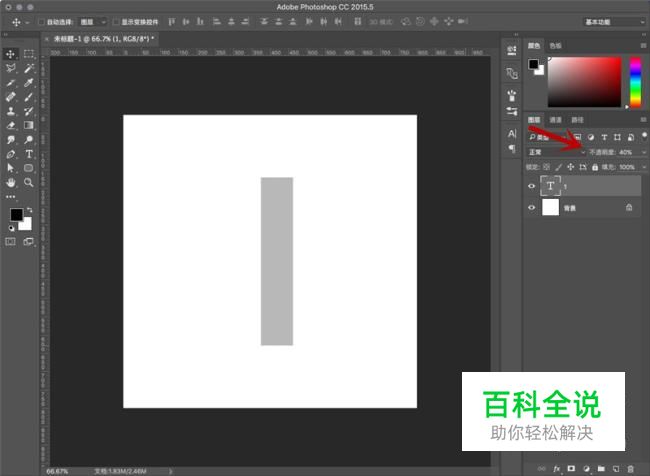The image size is (650, 476).
Task: Enable the Auto-Select checkbox
Action: [x=41, y=22]
